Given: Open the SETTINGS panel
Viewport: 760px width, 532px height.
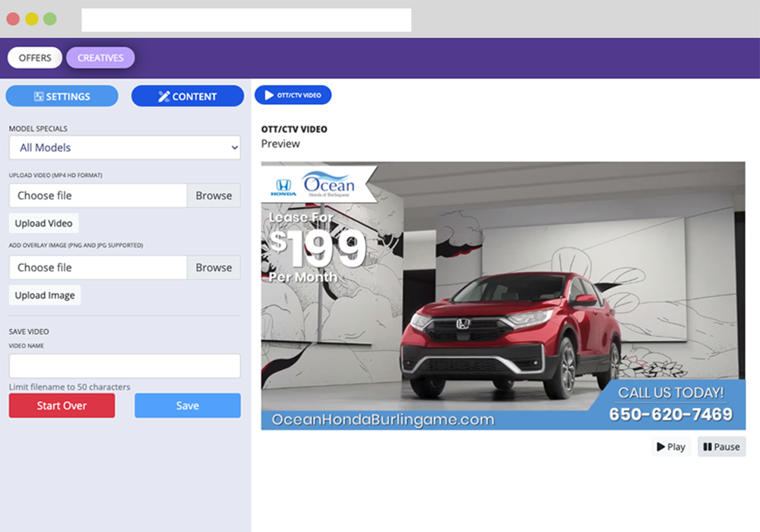Looking at the screenshot, I should pyautogui.click(x=62, y=96).
